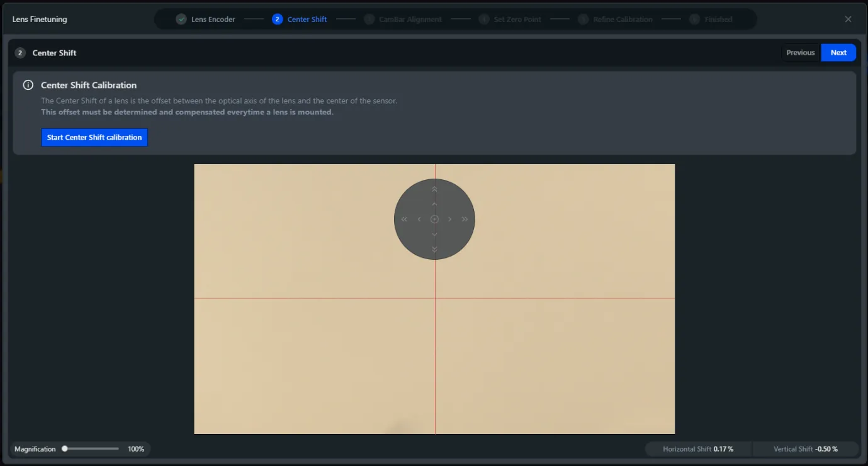Shift center up by large step (double chevron up)
This screenshot has width=868, height=466.
(x=434, y=189)
